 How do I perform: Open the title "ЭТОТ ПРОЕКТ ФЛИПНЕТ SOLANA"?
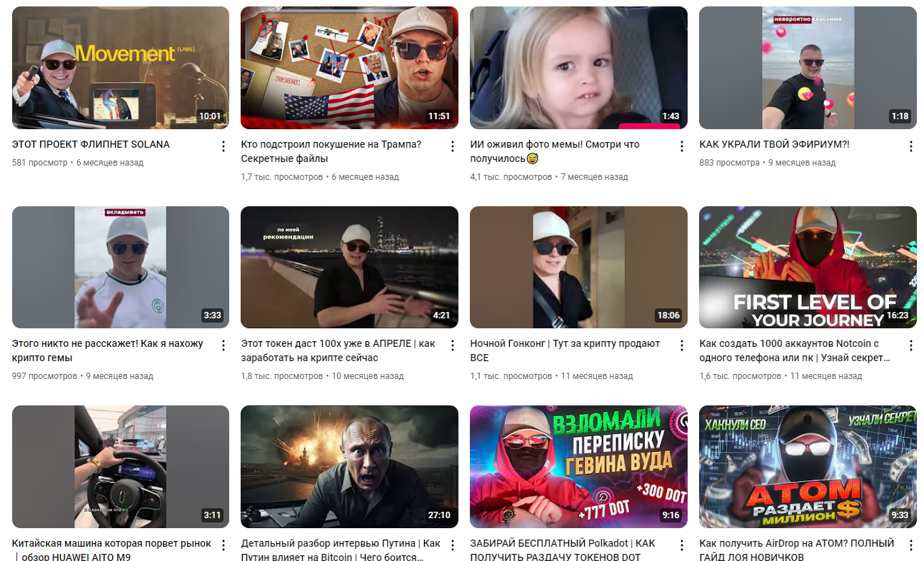coord(91,144)
